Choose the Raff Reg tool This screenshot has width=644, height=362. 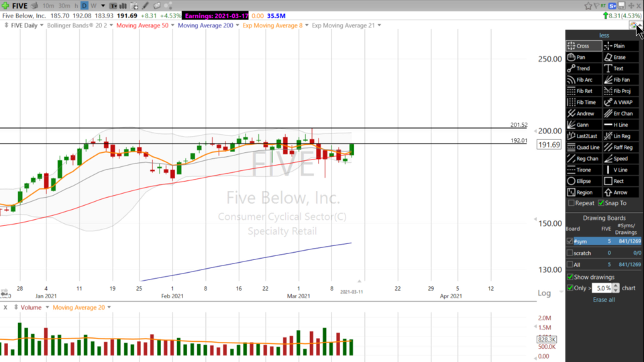point(621,147)
